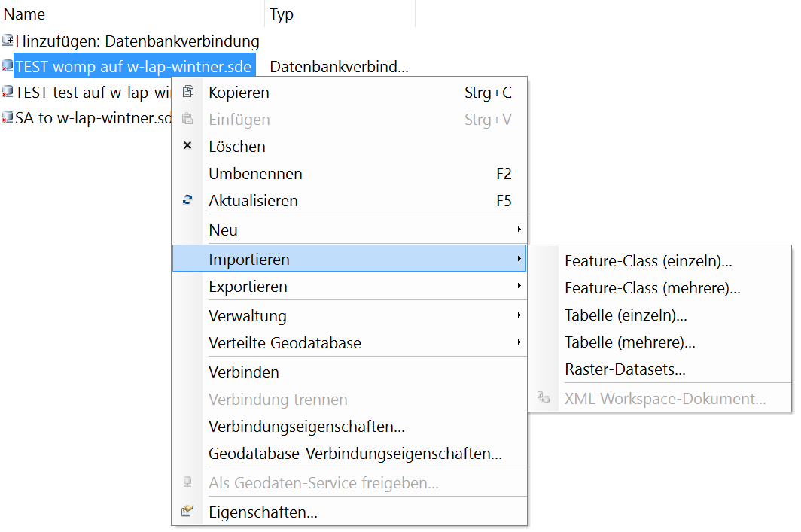Expand the Neu submenu arrow

(520, 230)
